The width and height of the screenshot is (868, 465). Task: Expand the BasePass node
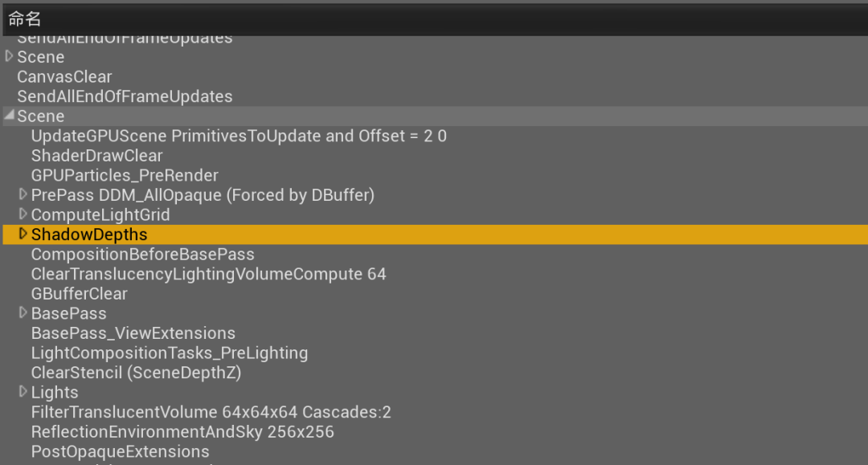[x=23, y=312]
